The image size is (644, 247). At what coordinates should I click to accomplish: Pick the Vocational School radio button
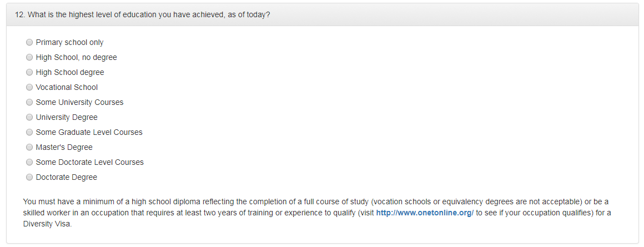pos(29,87)
